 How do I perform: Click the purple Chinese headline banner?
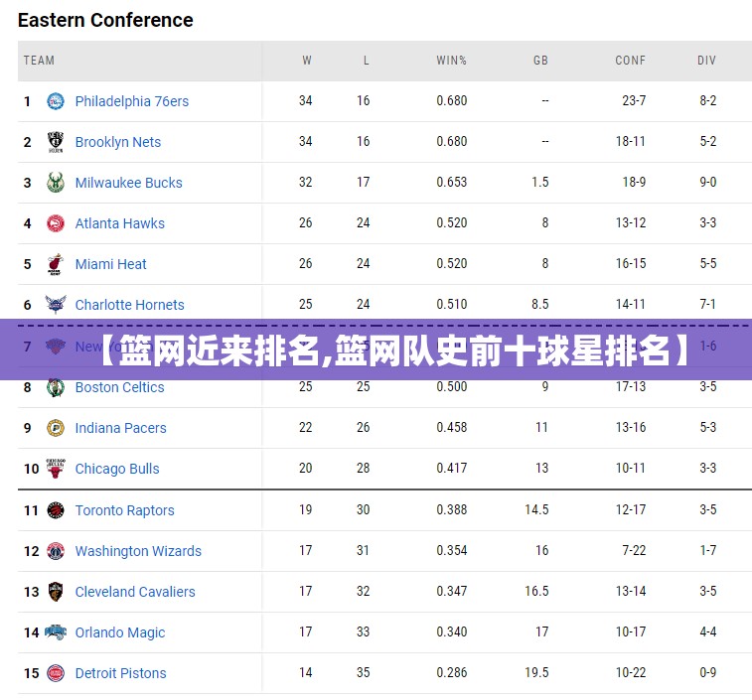tap(376, 350)
